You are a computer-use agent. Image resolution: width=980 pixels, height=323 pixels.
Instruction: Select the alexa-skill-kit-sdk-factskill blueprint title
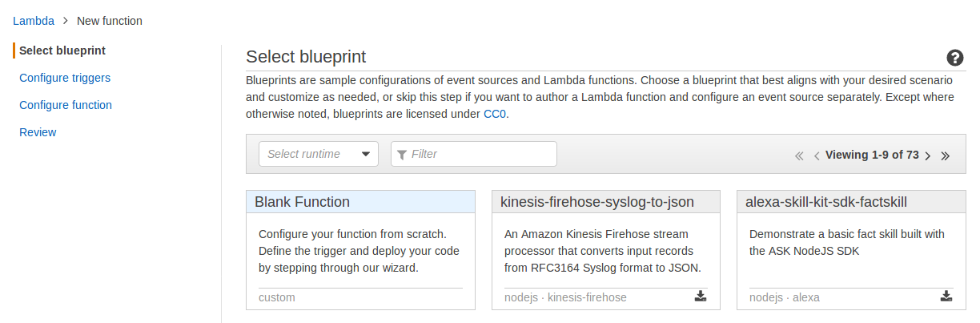pyautogui.click(x=825, y=202)
